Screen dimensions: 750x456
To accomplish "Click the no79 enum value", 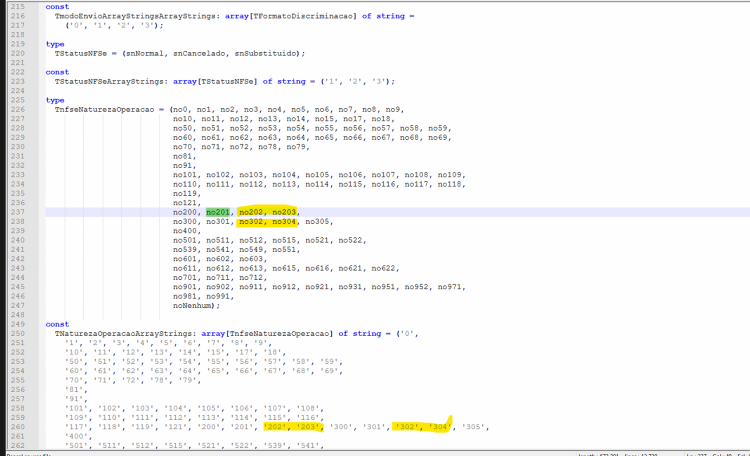I will click(296, 147).
